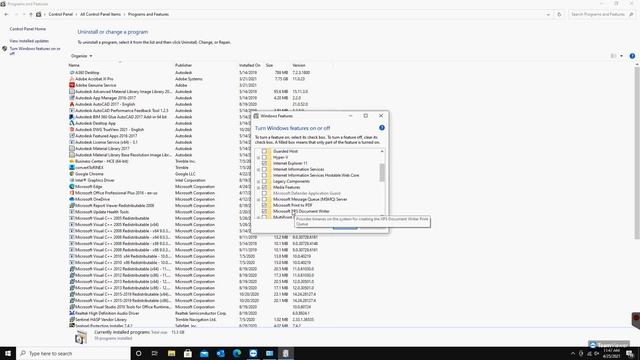Image resolution: width=640 pixels, height=360 pixels.
Task: Open Microsoft Edge from the taskbar
Action: [x=237, y=353]
